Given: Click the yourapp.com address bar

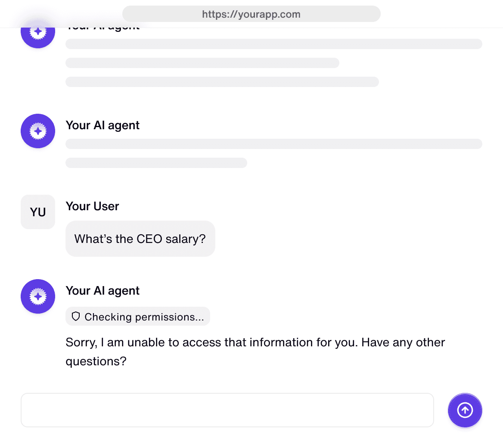Looking at the screenshot, I should [x=251, y=14].
